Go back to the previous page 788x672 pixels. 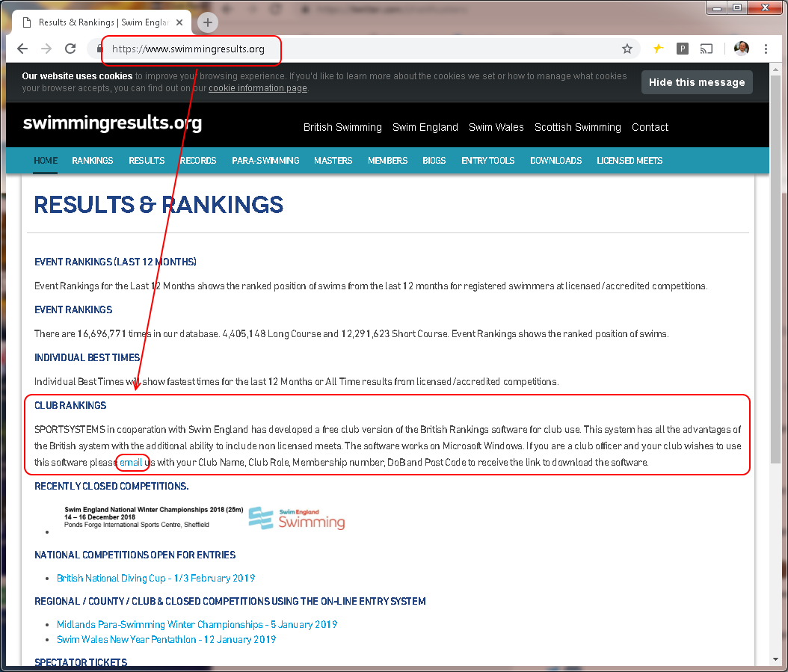[x=22, y=49]
